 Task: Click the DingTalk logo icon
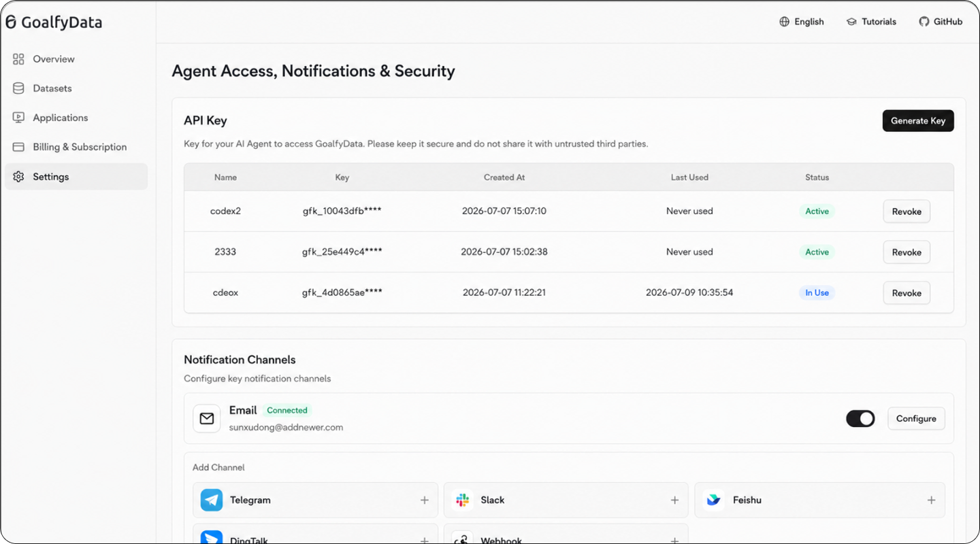(212, 537)
